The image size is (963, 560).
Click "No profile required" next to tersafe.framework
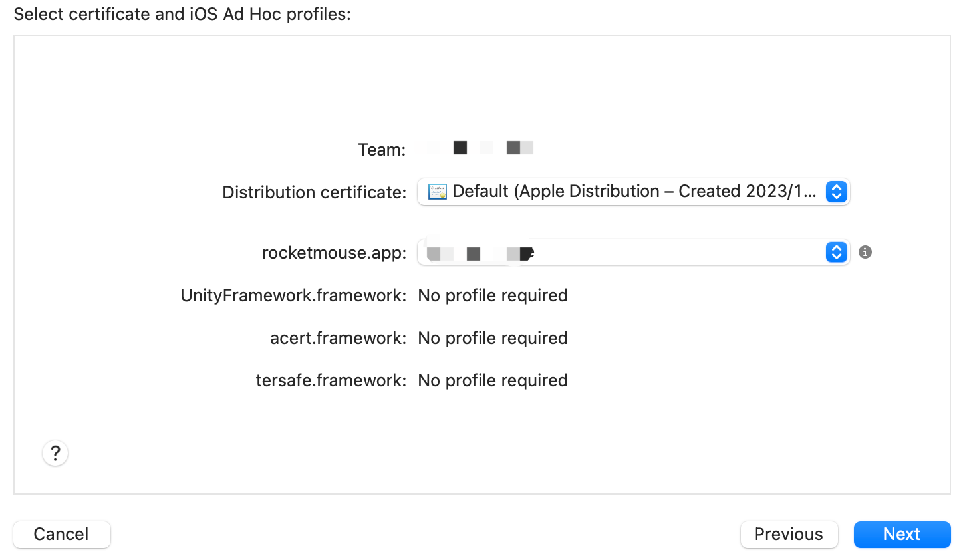(492, 380)
